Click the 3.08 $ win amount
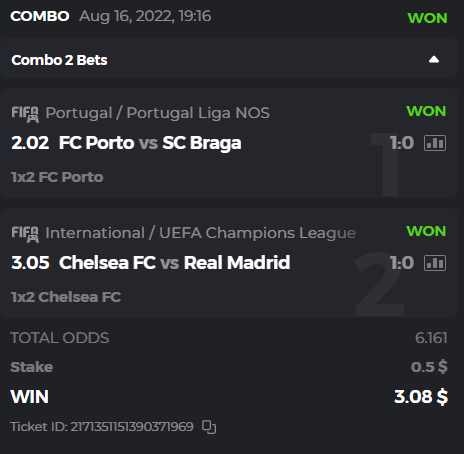The height and width of the screenshot is (454, 464). [421, 397]
